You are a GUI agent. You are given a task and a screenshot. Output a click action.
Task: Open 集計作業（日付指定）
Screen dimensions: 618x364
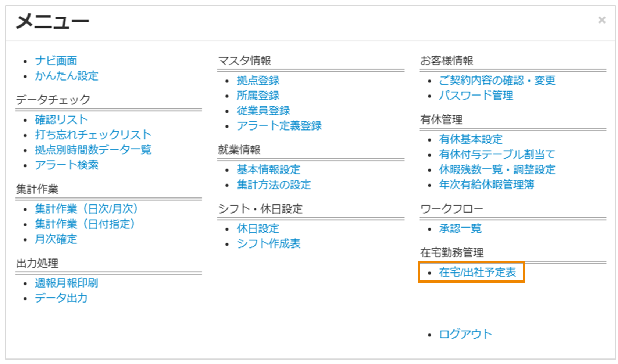[x=85, y=224]
